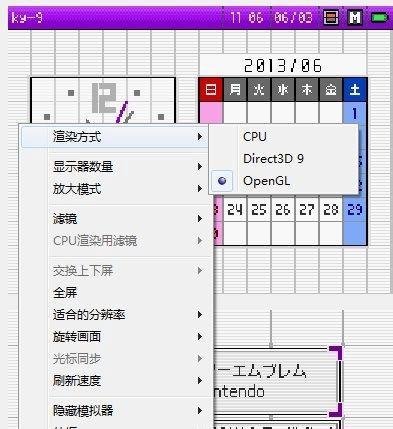Expand the arrow beside 刷新速度
This screenshot has width=393, height=429.
(x=200, y=380)
